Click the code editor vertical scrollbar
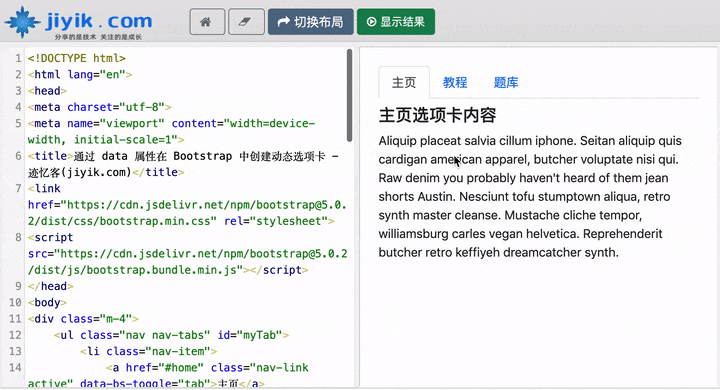The width and height of the screenshot is (720, 390). coord(349,96)
